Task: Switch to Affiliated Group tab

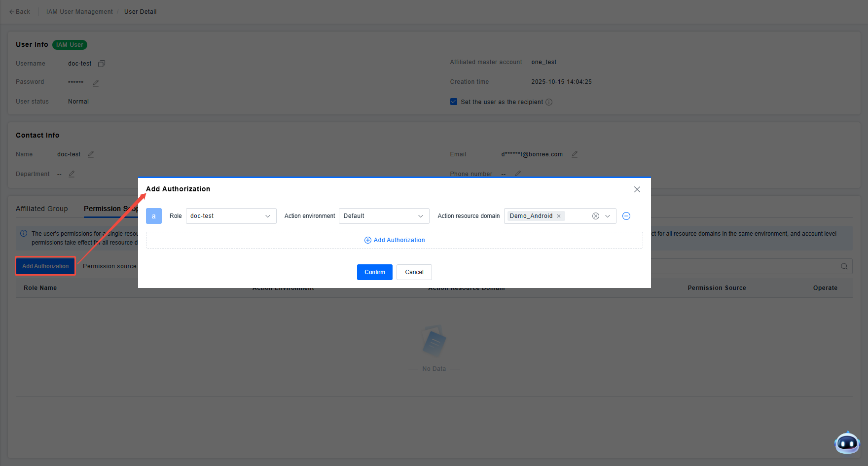Action: (x=42, y=209)
